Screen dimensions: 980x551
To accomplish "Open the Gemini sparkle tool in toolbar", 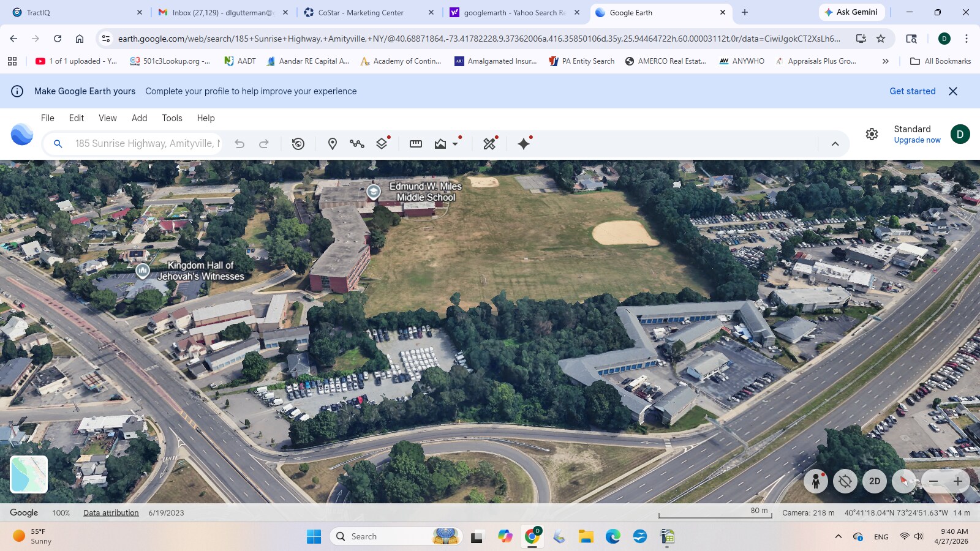I will click(524, 144).
